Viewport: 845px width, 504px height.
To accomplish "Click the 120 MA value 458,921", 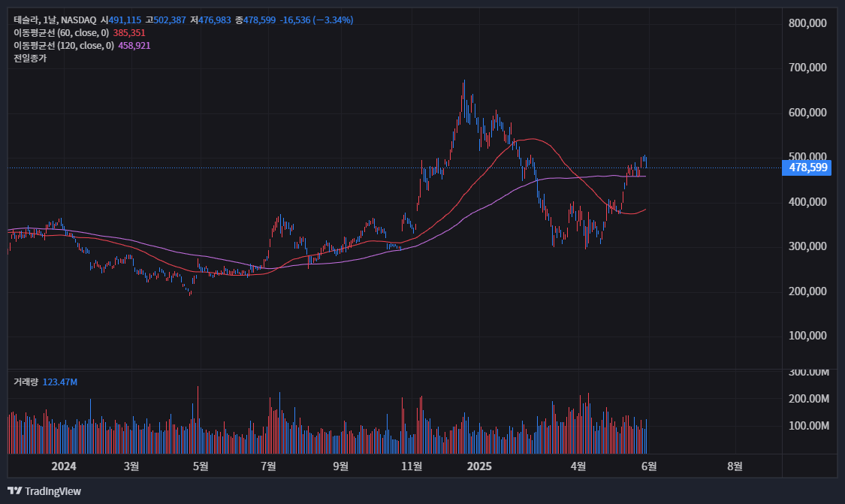I will [134, 46].
